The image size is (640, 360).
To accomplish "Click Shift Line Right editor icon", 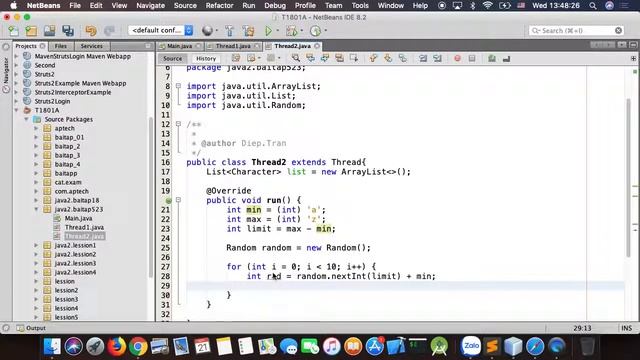I will coord(438,59).
